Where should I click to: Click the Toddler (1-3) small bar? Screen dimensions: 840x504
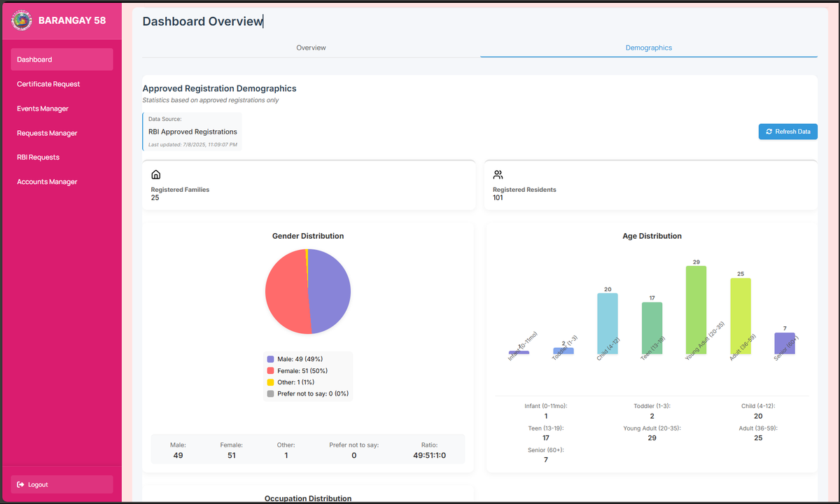(563, 351)
